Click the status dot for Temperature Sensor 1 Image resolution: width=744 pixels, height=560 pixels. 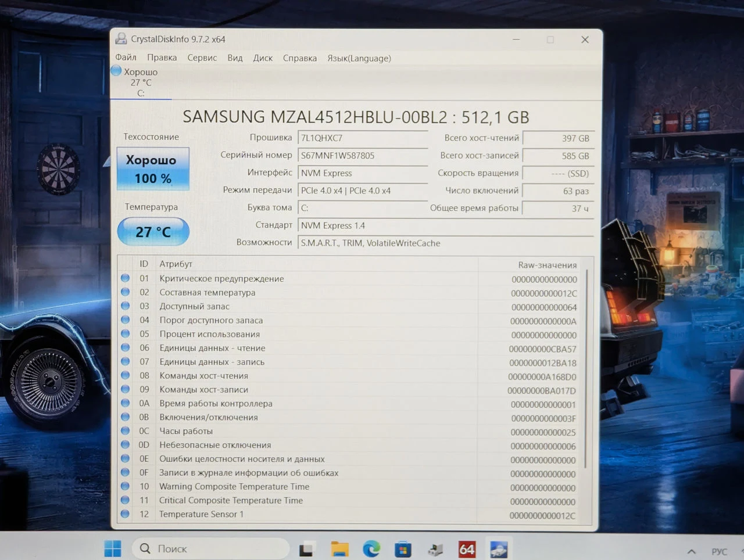125,514
